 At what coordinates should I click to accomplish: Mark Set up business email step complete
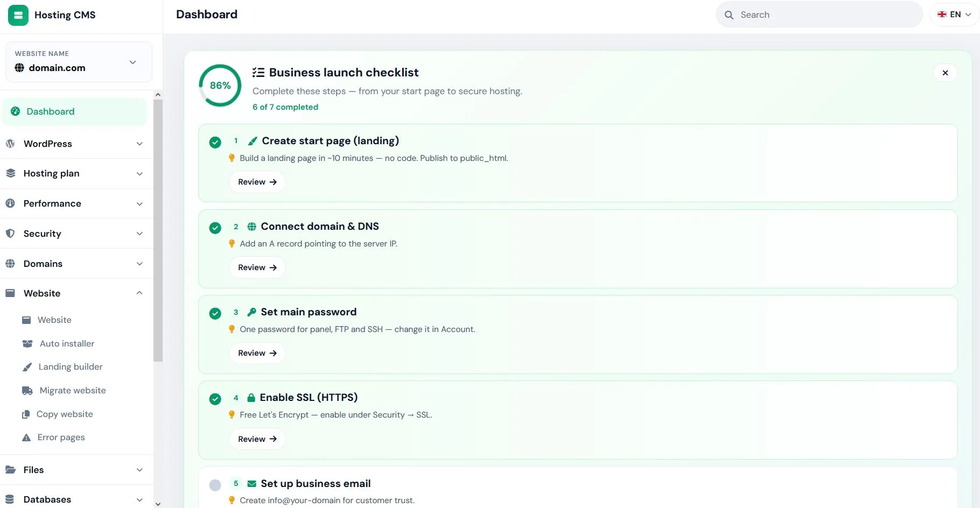coord(215,485)
